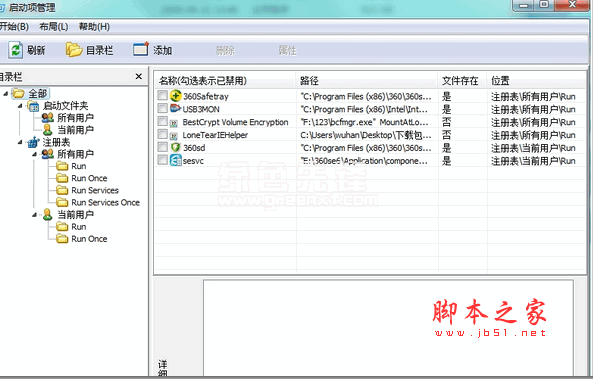Click the BestCrypt Volume Encryption row icon
This screenshot has height=379, width=593.
(174, 123)
